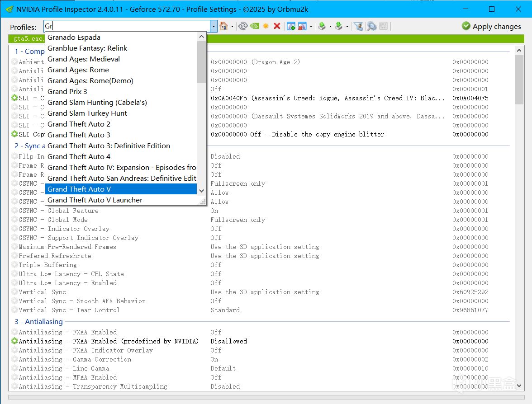
Task: Collapse the '2 - Sync' section header
Action: [29, 146]
